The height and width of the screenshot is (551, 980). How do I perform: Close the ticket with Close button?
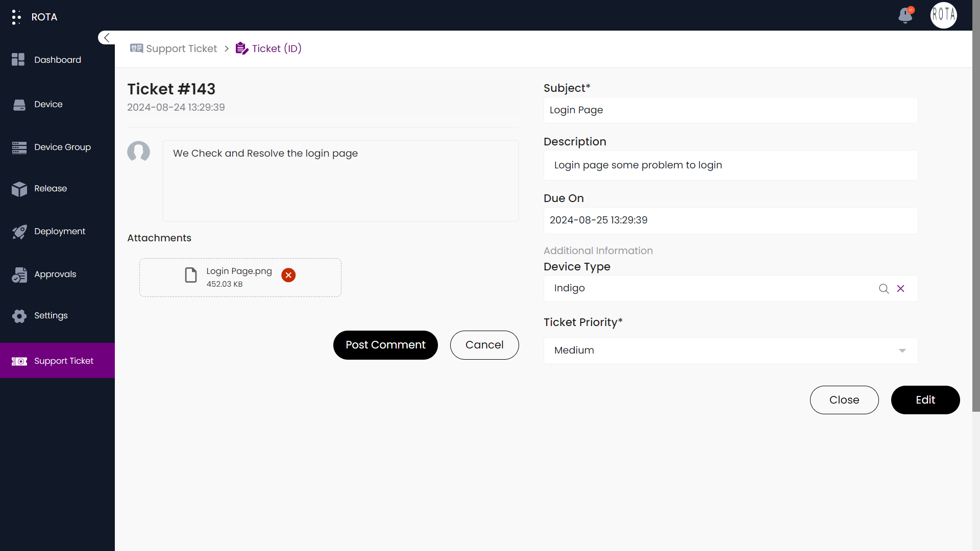(844, 400)
